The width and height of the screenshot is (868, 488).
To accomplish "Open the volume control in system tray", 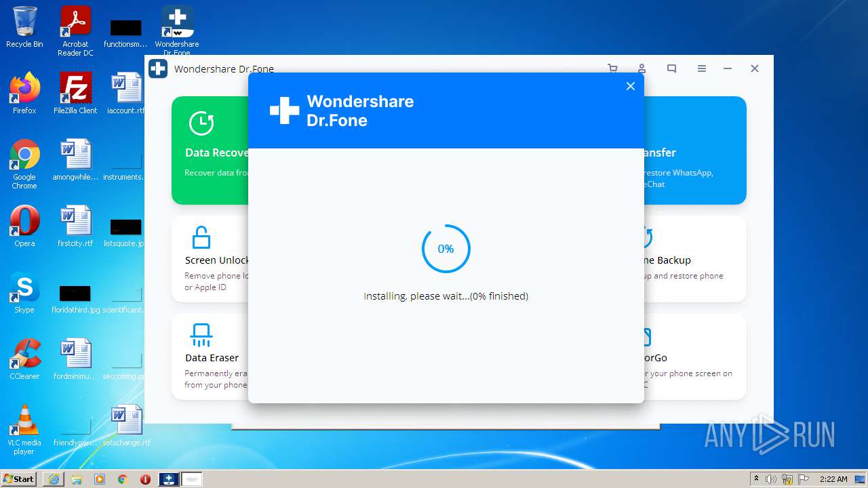I will 771,479.
